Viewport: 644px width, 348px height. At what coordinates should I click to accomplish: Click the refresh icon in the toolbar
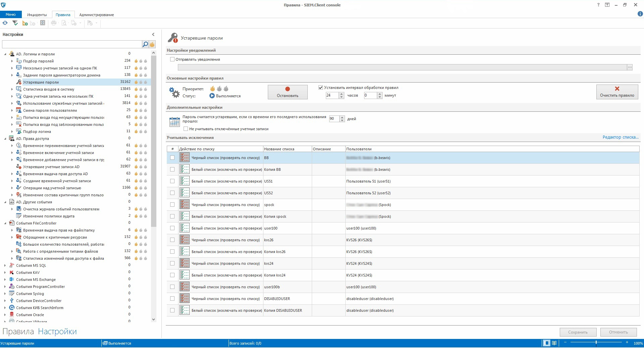coord(5,23)
